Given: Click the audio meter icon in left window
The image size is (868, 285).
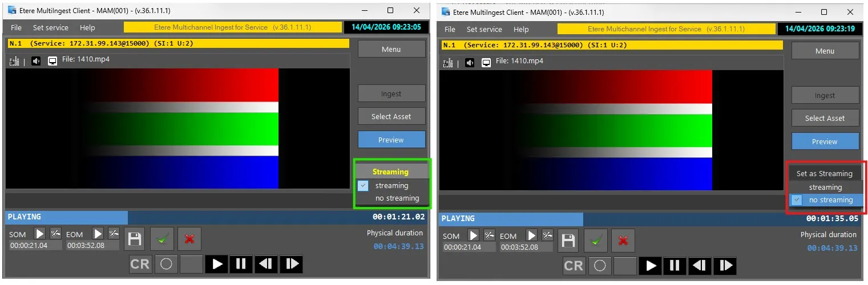Looking at the screenshot, I should 15,61.
